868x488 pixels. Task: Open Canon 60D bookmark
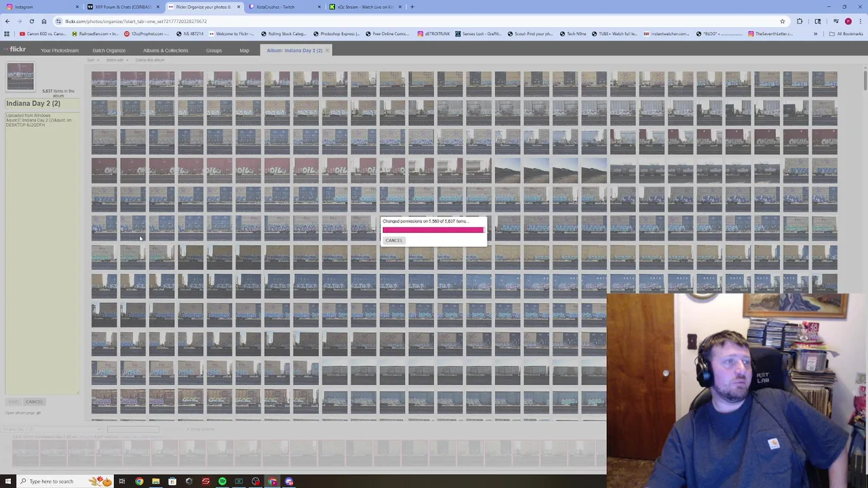pos(43,34)
